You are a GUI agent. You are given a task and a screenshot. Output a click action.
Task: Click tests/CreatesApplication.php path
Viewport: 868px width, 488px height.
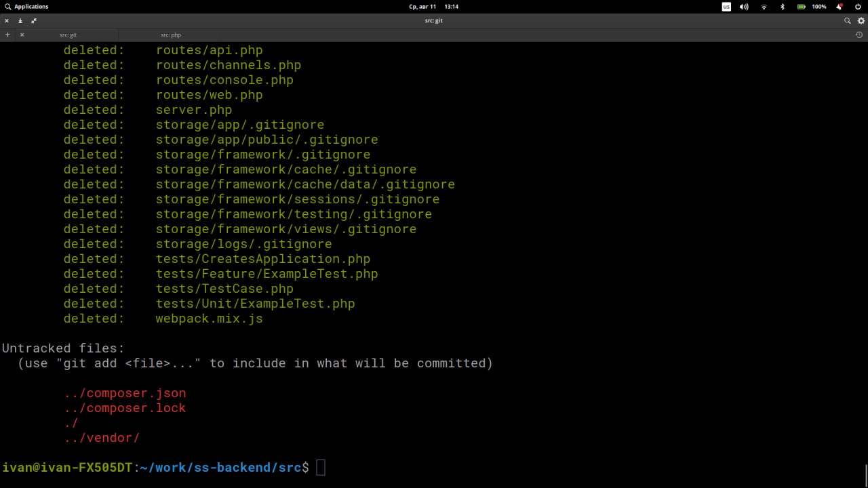(x=263, y=259)
